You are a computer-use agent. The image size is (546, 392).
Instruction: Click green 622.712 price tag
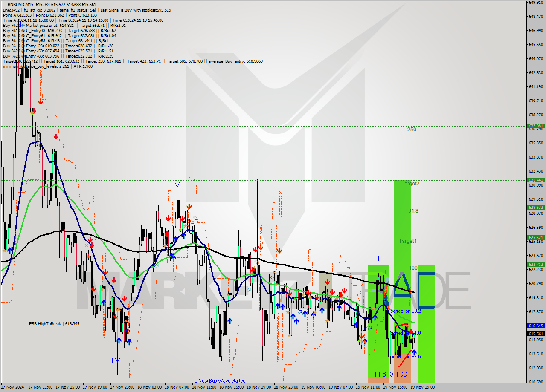536,265
